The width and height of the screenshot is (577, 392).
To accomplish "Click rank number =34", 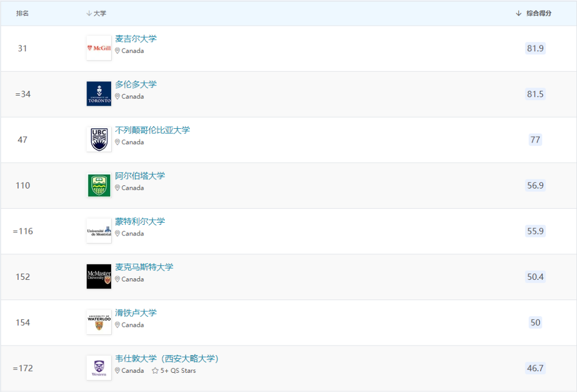I will click(x=23, y=94).
